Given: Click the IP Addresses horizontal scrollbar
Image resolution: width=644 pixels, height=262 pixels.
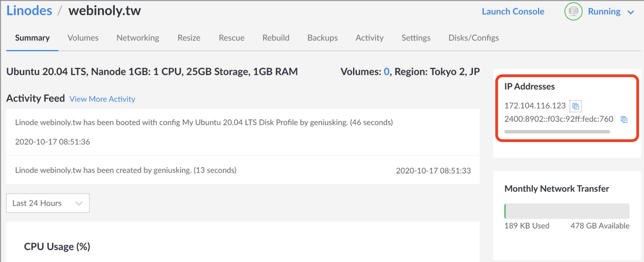Looking at the screenshot, I should tap(557, 132).
